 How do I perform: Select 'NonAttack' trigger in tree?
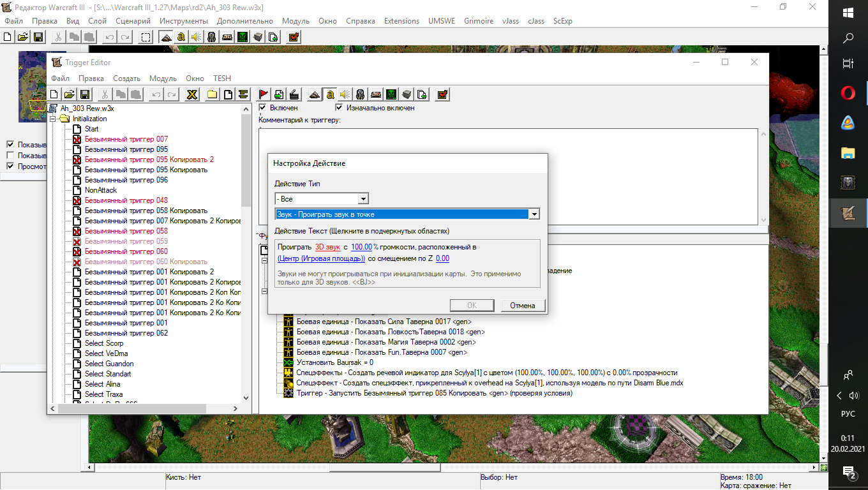click(x=101, y=190)
